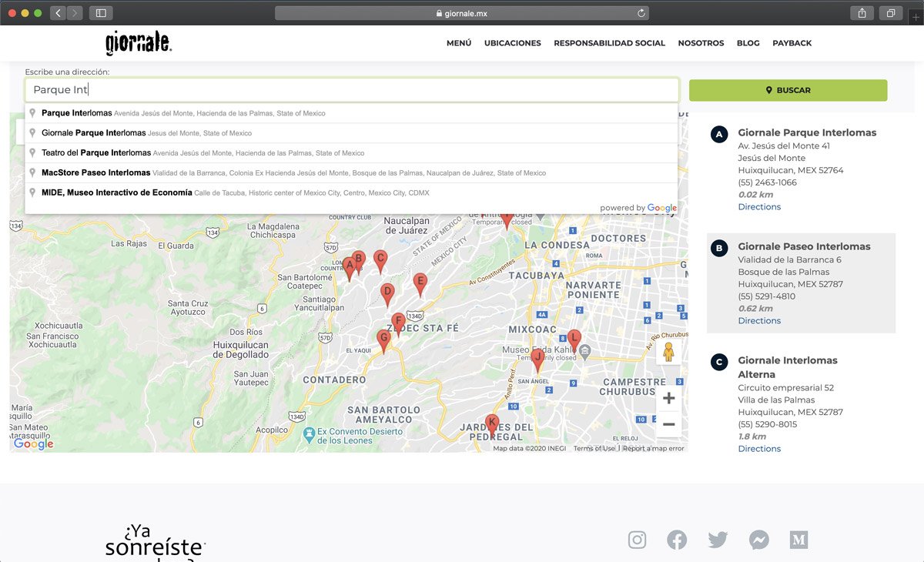Choose suggestion Teatro del Parque Interlomas
Viewport: 924px width, 562px height.
(x=351, y=153)
